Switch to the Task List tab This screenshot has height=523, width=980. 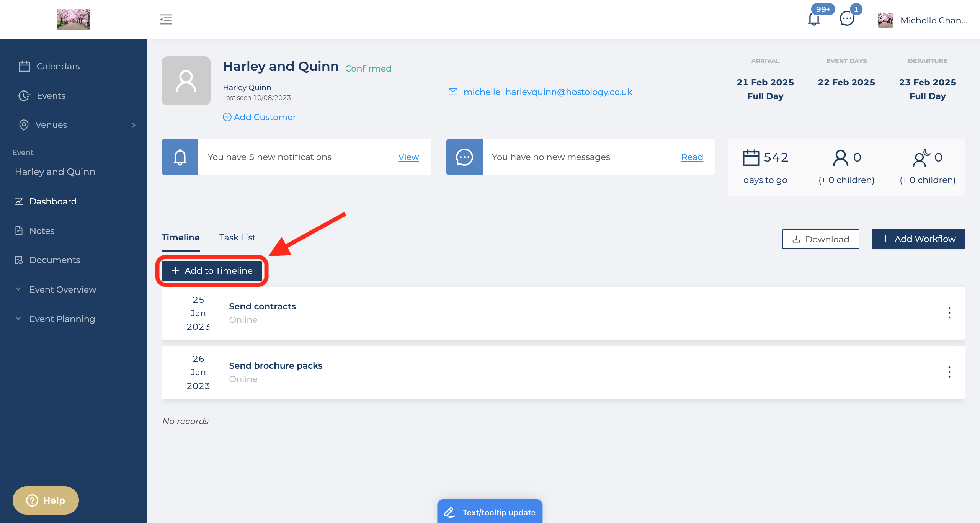coord(237,237)
